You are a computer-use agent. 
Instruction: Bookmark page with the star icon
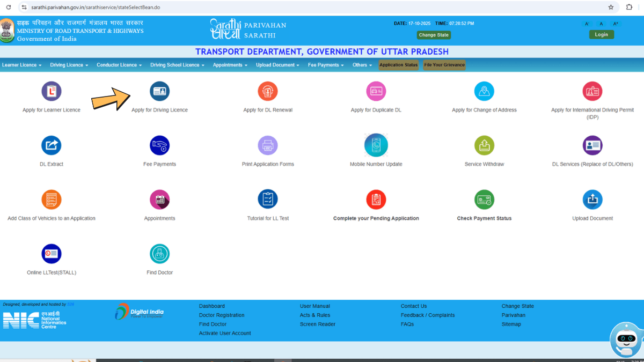coord(611,8)
